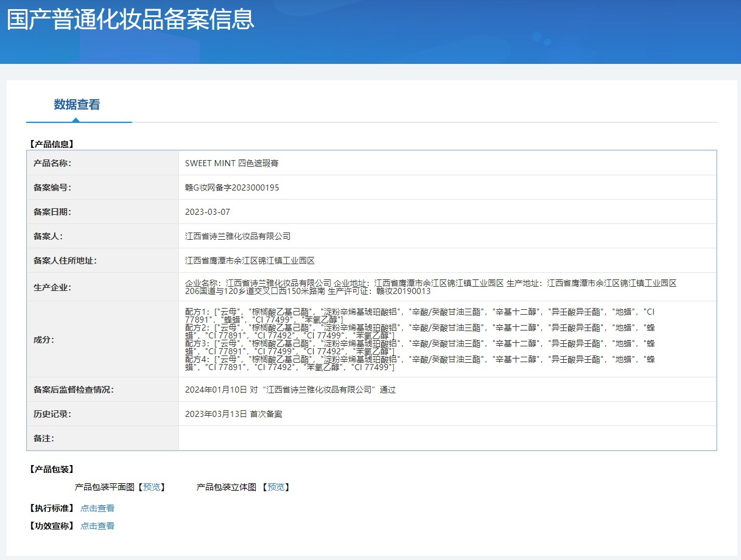Click 生产企业 details text
The image size is (741, 560).
[431, 287]
